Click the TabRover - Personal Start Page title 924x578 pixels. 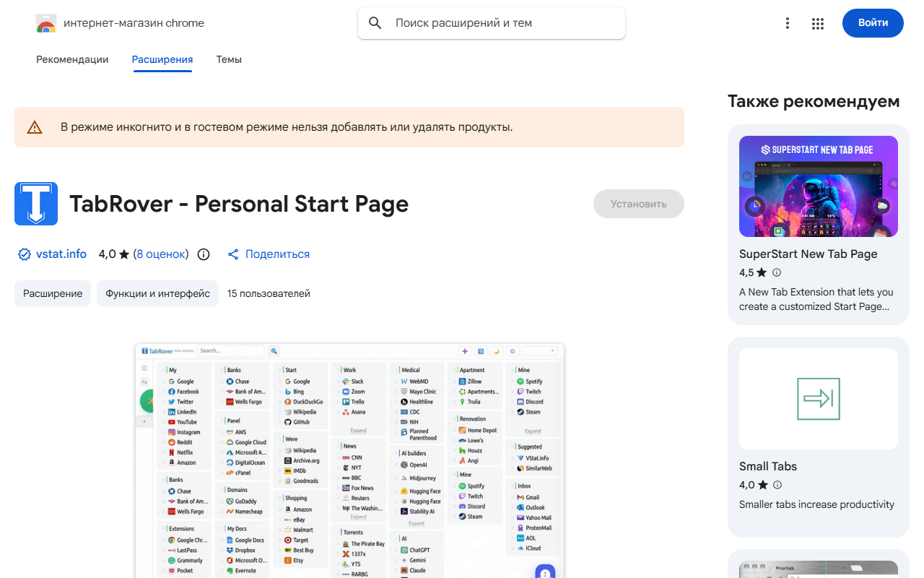(239, 204)
